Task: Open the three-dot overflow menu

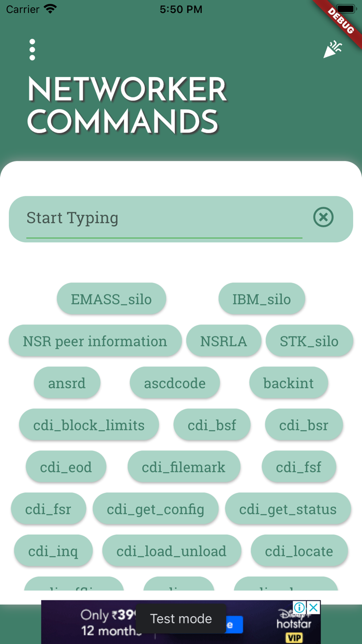Action: tap(32, 49)
